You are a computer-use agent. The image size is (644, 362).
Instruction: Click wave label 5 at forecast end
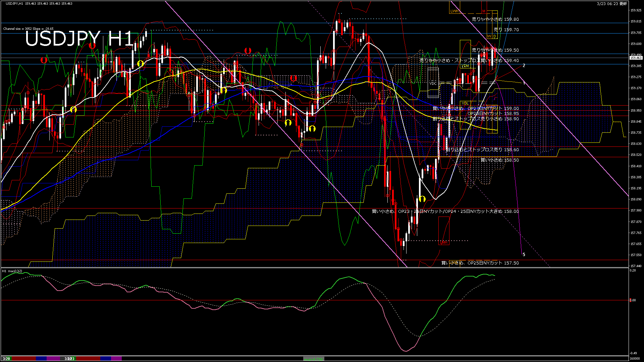click(524, 255)
